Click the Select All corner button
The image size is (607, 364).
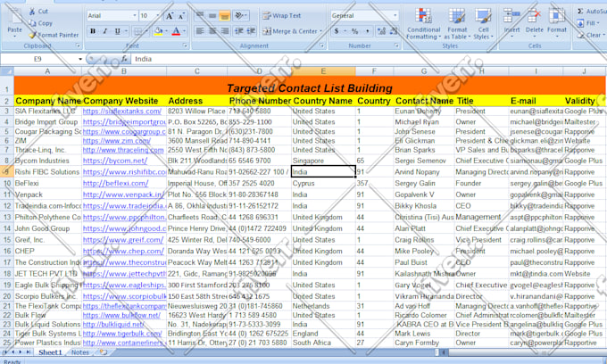coord(7,71)
